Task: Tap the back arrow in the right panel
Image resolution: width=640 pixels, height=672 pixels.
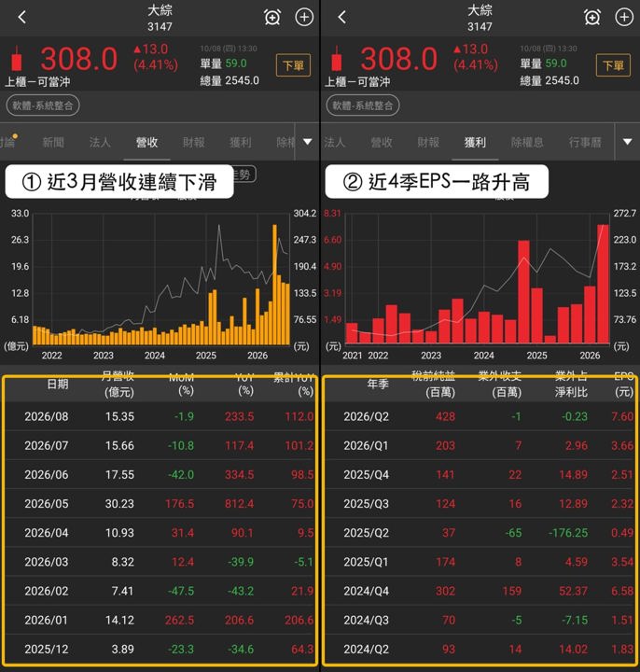Action: pos(341,17)
